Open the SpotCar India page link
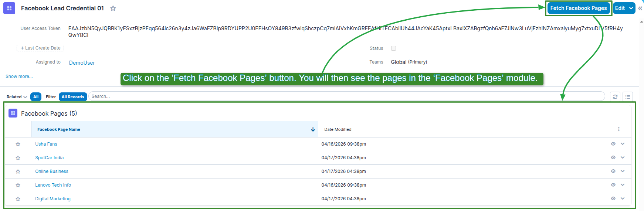 pos(50,158)
